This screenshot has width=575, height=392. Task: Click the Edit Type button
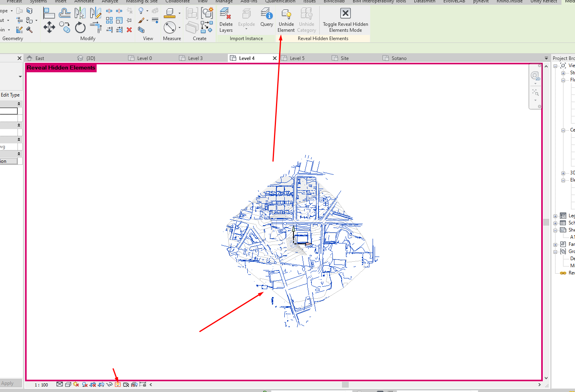[10, 95]
